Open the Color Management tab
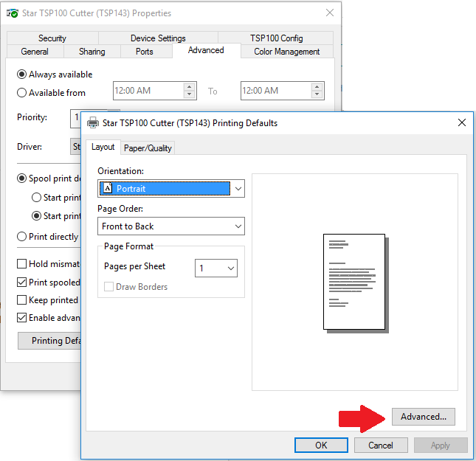The height and width of the screenshot is (461, 476). [287, 52]
